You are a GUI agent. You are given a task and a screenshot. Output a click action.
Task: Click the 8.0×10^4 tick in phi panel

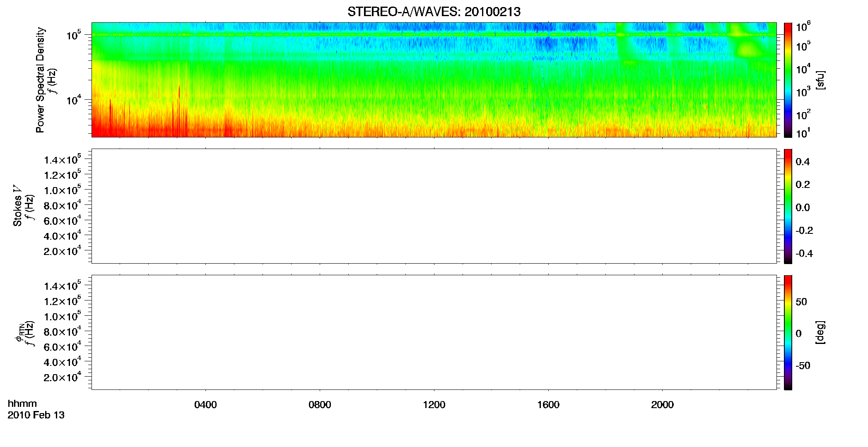click(63, 331)
